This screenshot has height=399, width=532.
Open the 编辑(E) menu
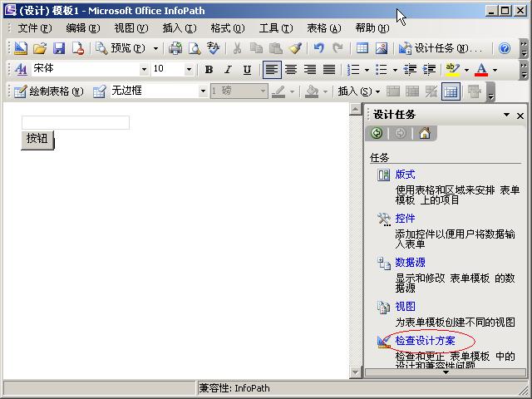pos(83,27)
